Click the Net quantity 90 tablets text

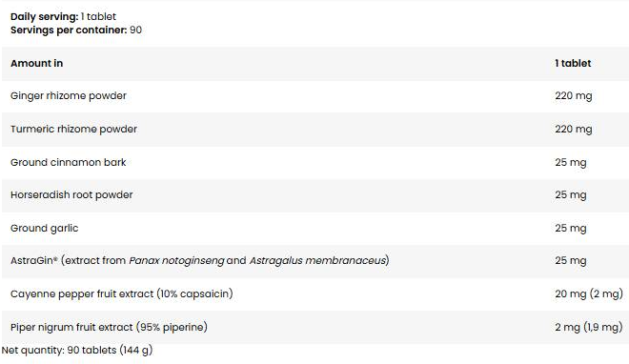tap(77, 350)
